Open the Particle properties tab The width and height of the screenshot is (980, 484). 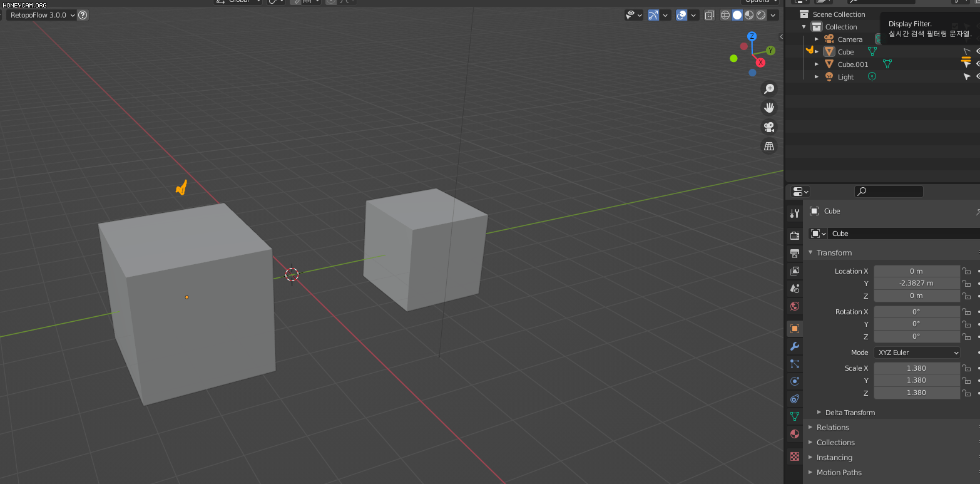(795, 363)
